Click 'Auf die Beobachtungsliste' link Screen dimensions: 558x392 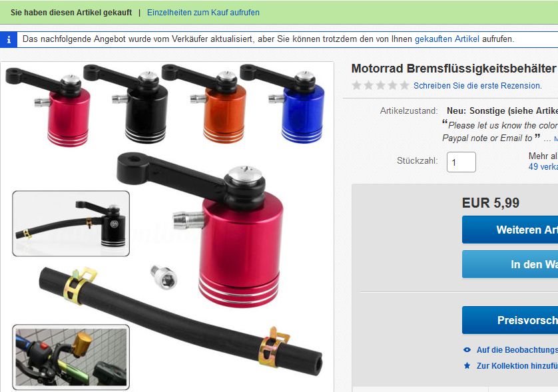pyautogui.click(x=517, y=350)
